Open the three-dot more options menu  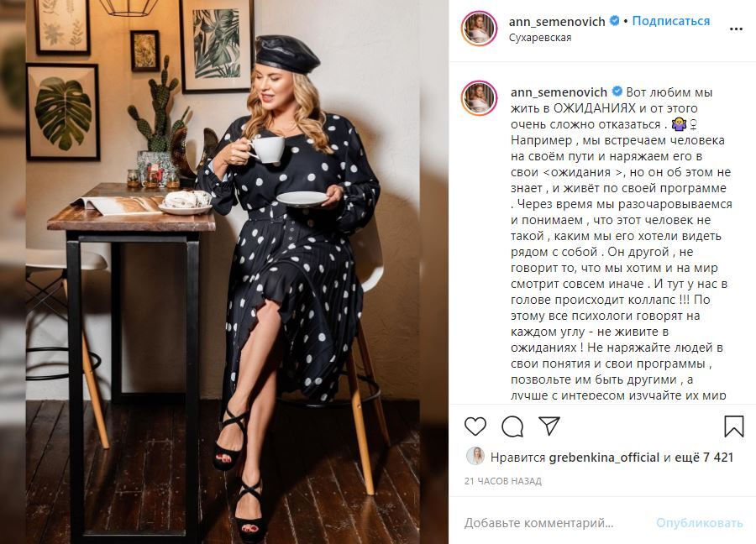(736, 29)
